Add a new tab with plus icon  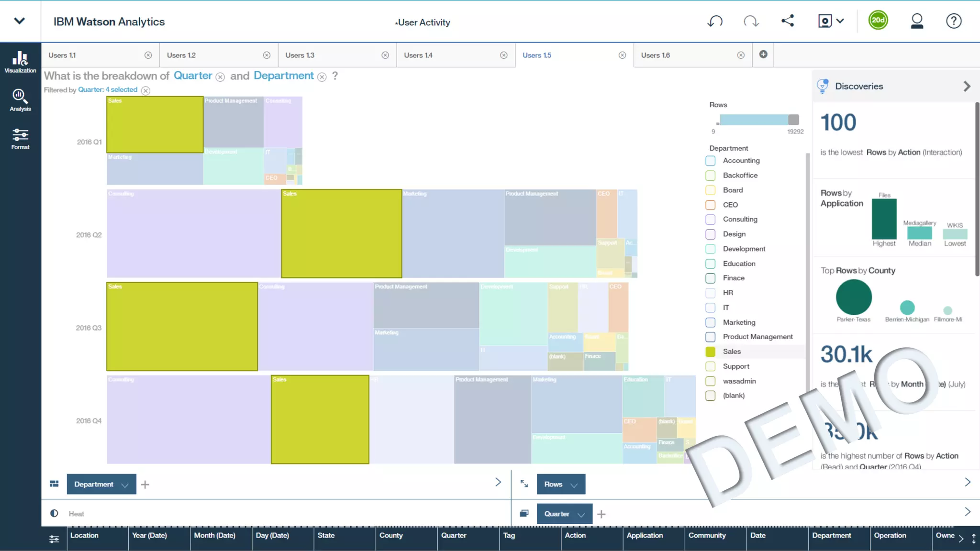click(x=763, y=55)
